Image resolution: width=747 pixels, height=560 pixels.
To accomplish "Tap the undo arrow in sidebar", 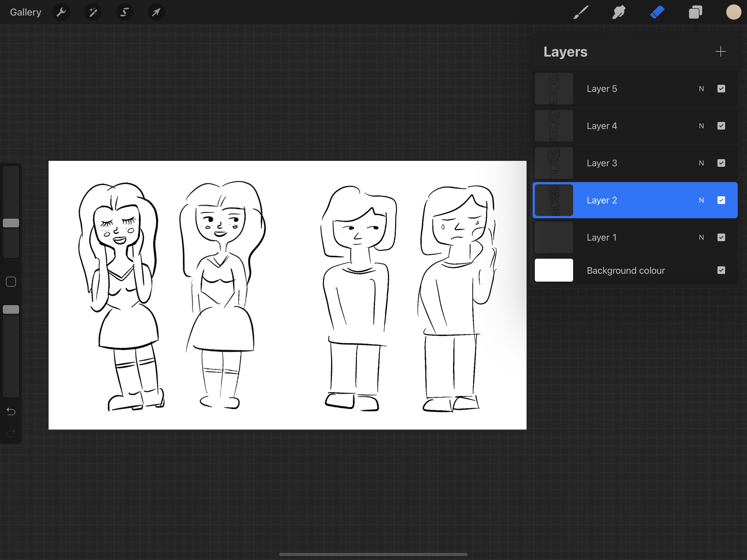I will click(x=11, y=411).
